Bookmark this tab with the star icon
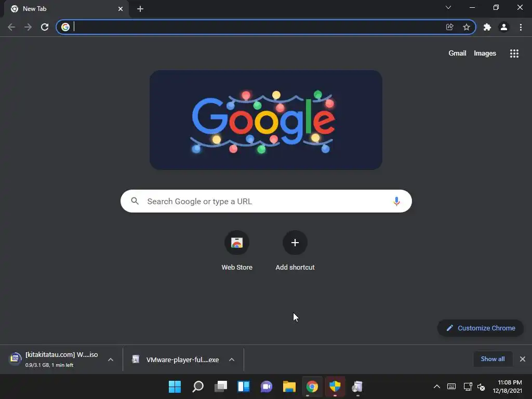 coord(467,27)
